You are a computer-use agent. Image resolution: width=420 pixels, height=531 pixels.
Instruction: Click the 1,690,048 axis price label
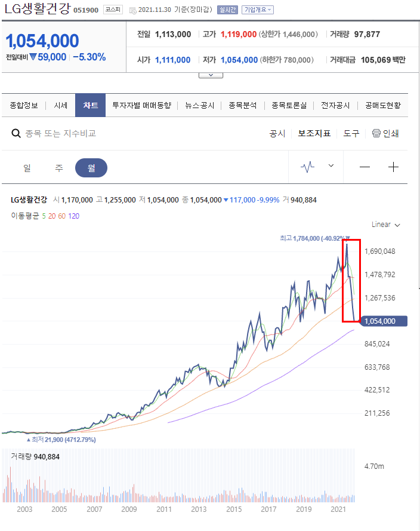[380, 251]
